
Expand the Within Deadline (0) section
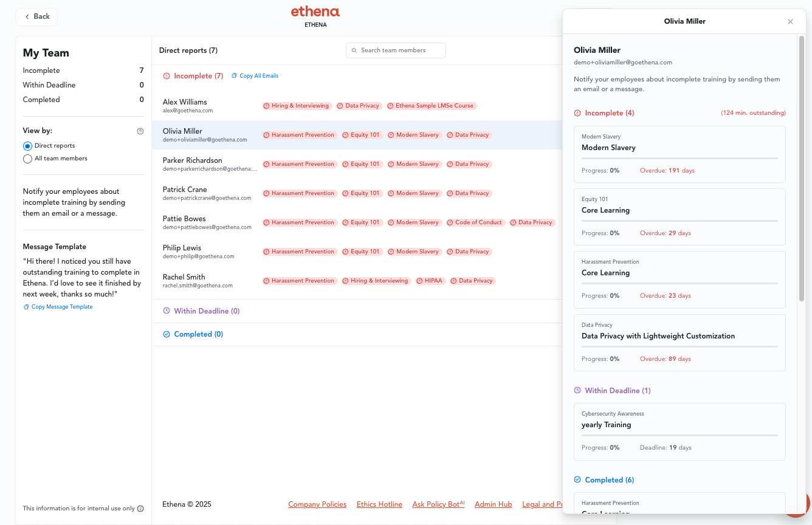coord(206,311)
